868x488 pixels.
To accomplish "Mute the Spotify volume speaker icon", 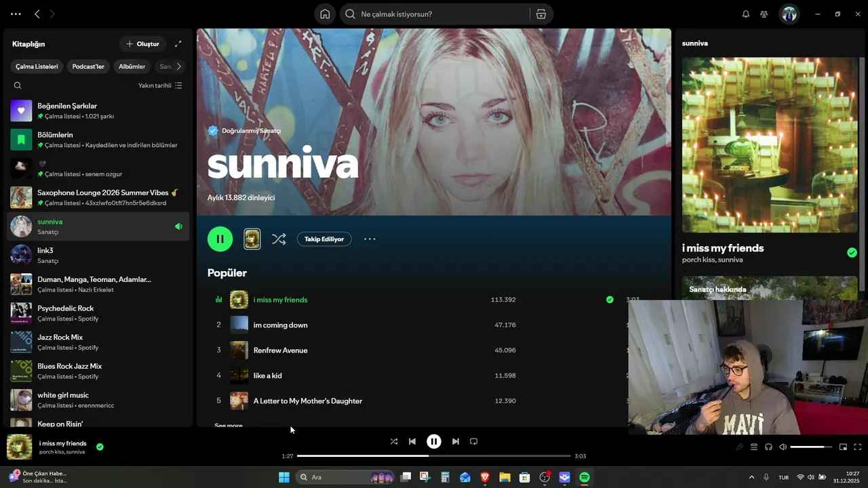I will [783, 447].
